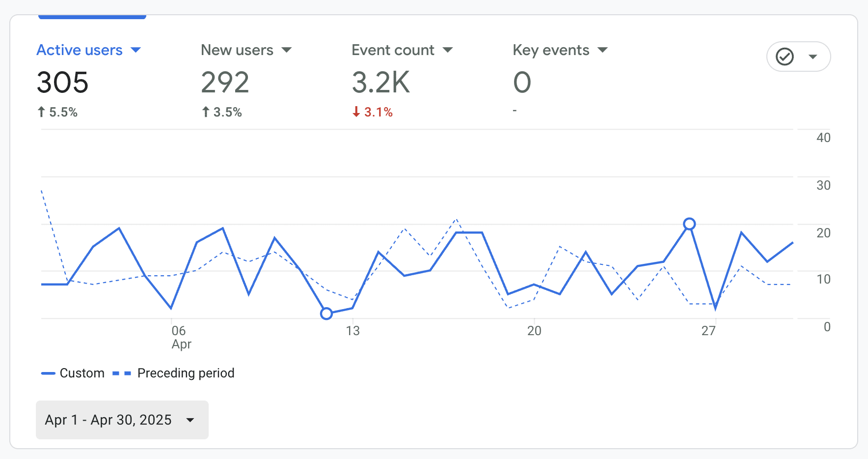The image size is (868, 459).
Task: Click the 305 active users value
Action: coord(63,82)
